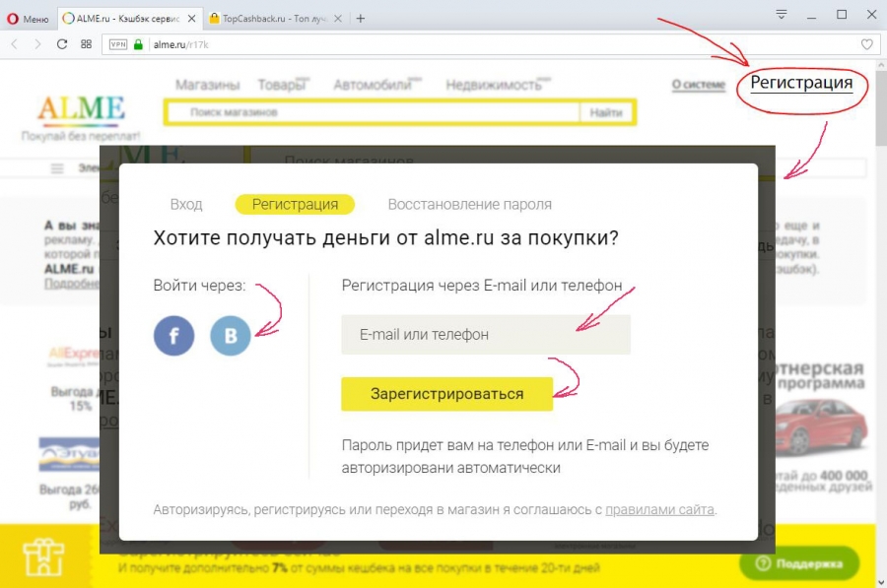Screen dimensions: 887x588
Task: Click the Найти search button
Action: click(606, 112)
